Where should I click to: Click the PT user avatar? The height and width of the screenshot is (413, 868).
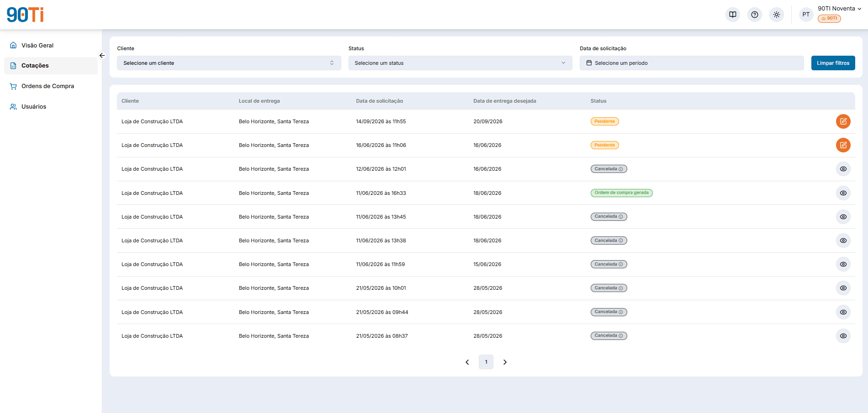(x=806, y=15)
